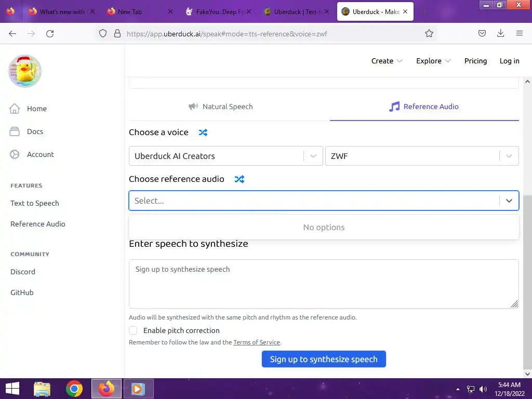Bookmark this page with the star icon
This screenshot has height=399, width=532.
point(429,33)
